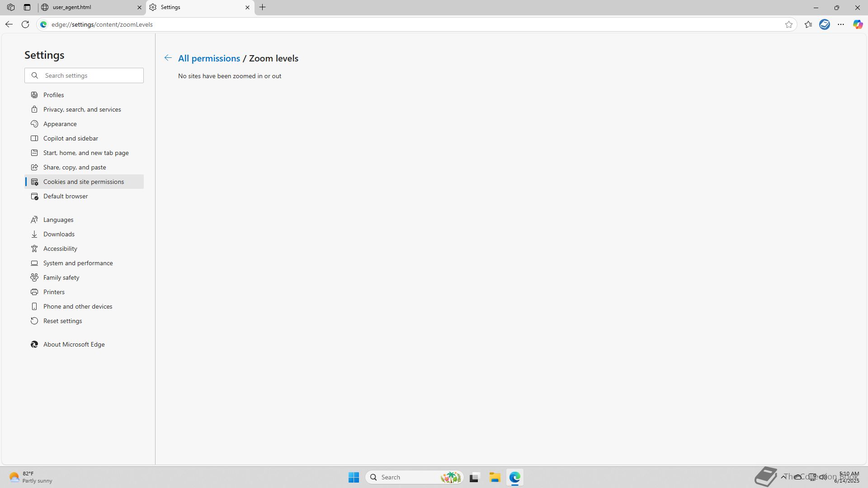Go to the Appearance settings section
The width and height of the screenshot is (868, 488).
pos(60,124)
